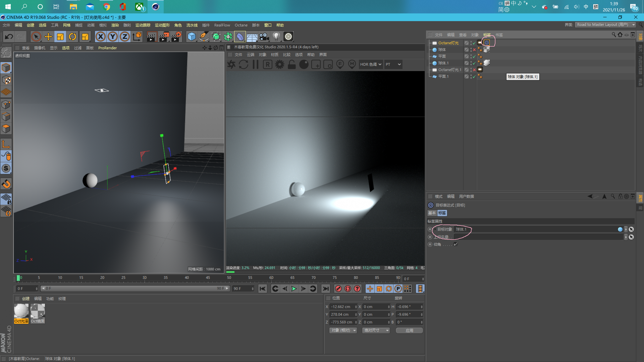Click the timeline ruler at frame 50
The width and height of the screenshot is (644, 362).
pyautogui.click(x=229, y=278)
